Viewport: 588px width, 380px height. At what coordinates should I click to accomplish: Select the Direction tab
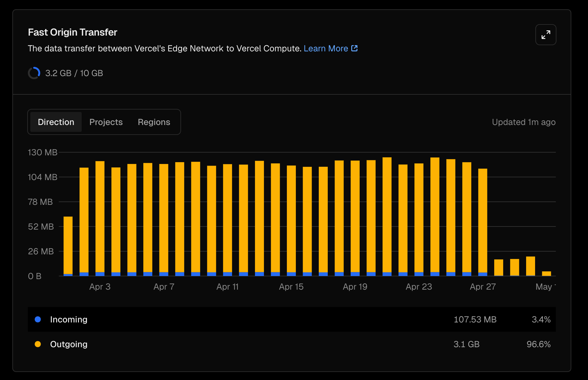(x=56, y=122)
